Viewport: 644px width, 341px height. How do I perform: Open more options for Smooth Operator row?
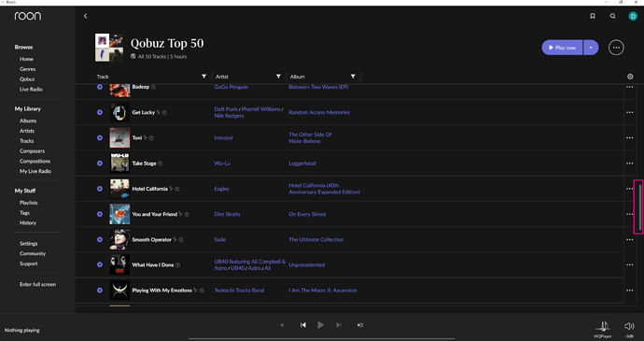[630, 239]
